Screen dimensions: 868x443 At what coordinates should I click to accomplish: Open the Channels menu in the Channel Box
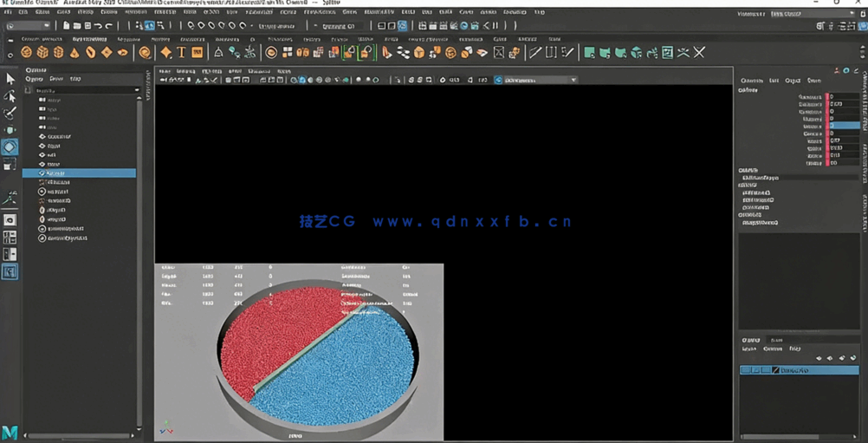tap(751, 81)
